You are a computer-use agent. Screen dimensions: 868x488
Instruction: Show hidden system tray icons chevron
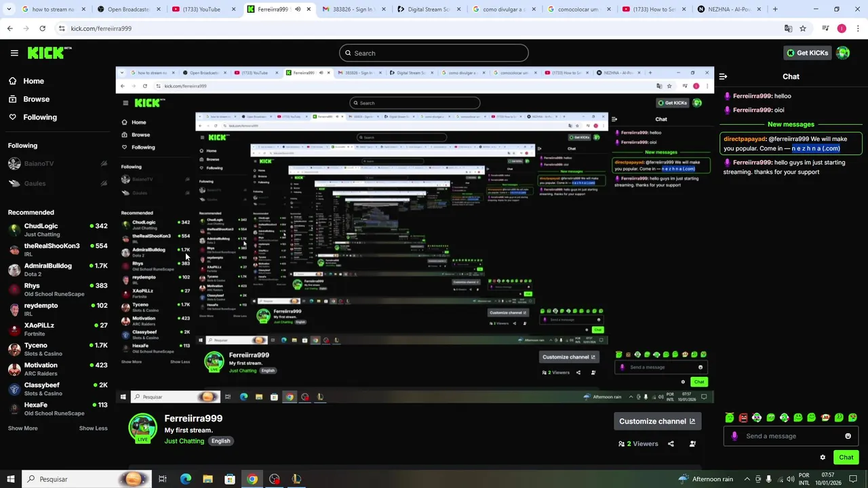coord(747,479)
